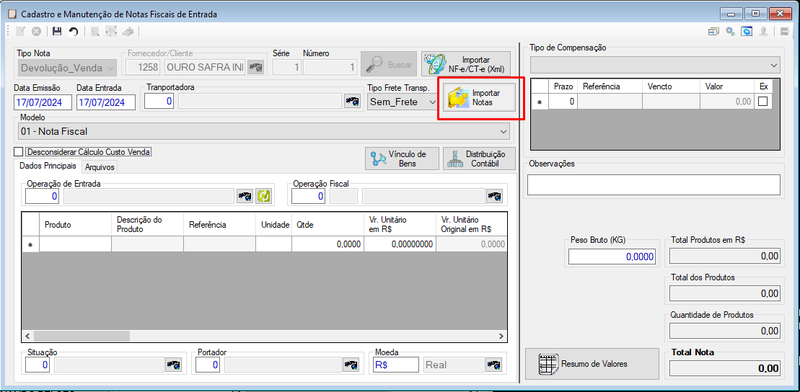This screenshot has height=392, width=800.
Task: Click the greyed new document toolbar icon
Action: pyautogui.click(x=20, y=32)
